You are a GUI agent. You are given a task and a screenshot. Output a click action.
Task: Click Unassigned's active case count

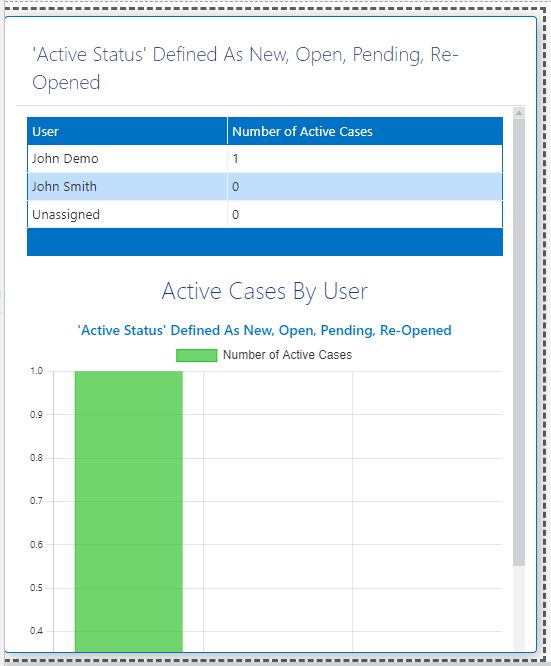pos(235,214)
